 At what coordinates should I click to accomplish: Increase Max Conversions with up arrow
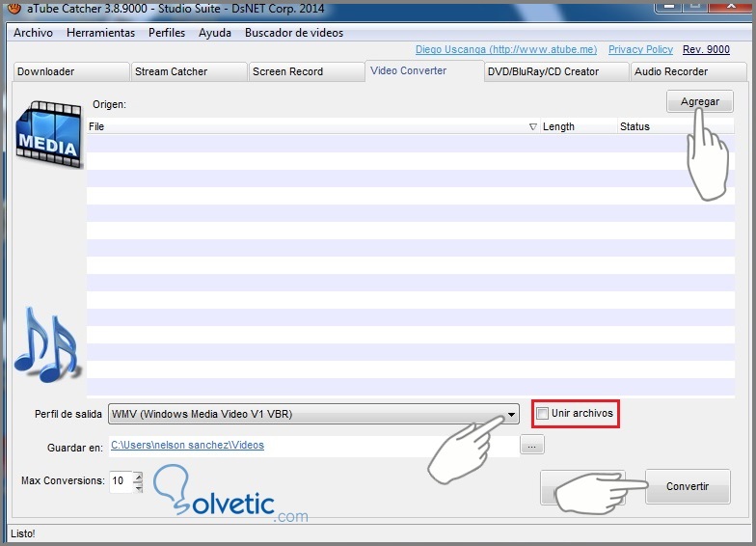click(x=139, y=477)
